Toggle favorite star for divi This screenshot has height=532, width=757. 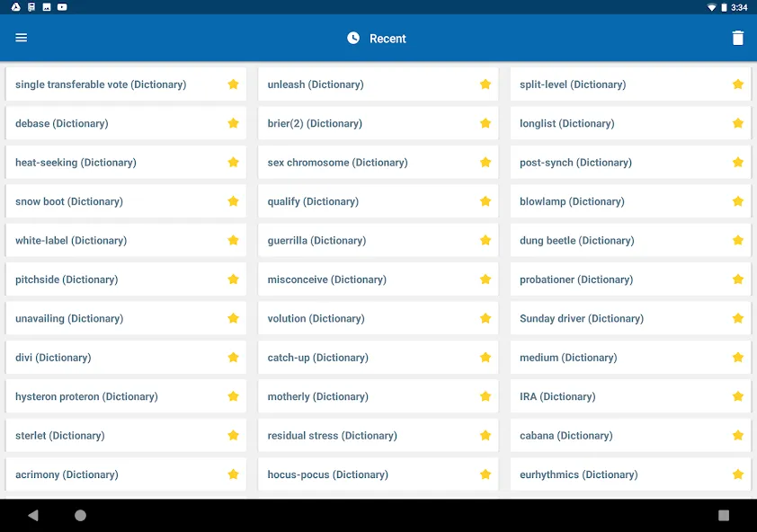coord(233,358)
